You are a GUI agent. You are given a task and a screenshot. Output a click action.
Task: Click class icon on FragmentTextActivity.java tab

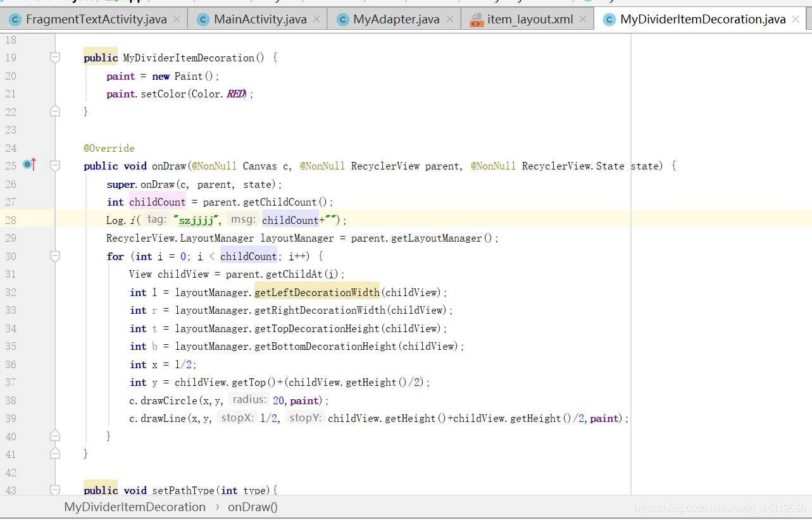click(x=15, y=20)
